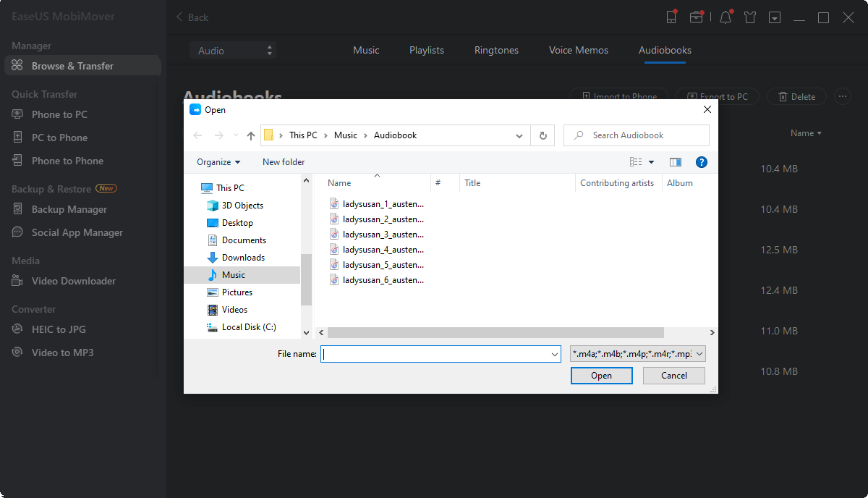This screenshot has width=868, height=498.
Task: Select file ladysusan_4_austen
Action: tap(377, 250)
